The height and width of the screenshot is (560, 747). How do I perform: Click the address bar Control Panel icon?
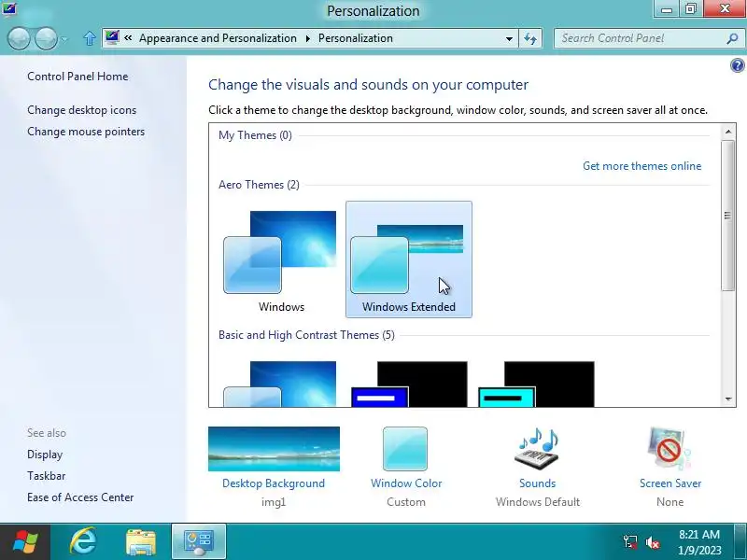[112, 37]
